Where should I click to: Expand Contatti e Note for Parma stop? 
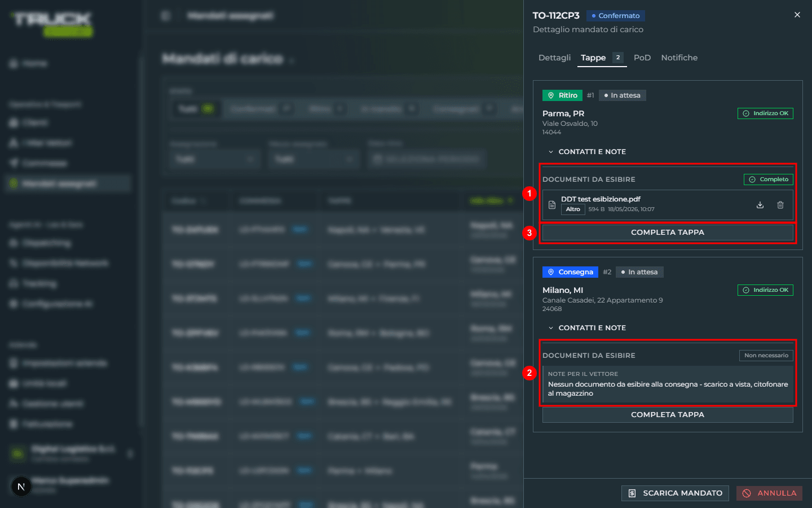(587, 152)
